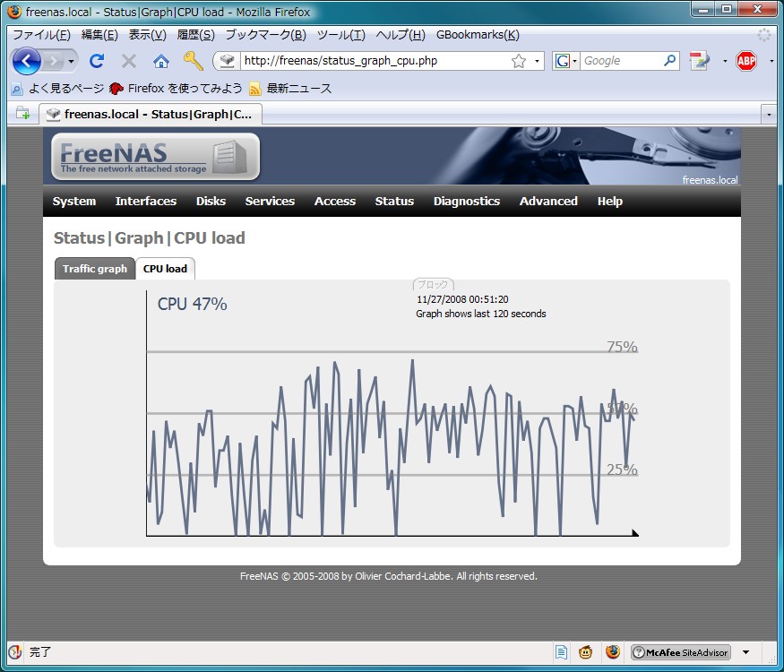Click the "Status|Graph|CPU load" page heading
This screenshot has height=672, width=784.
click(150, 238)
